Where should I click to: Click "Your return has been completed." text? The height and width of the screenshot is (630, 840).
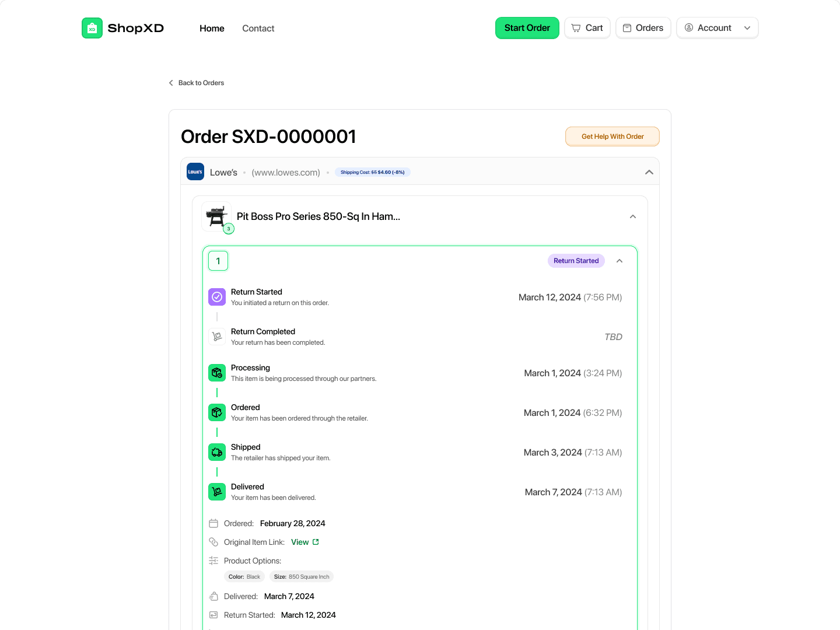pyautogui.click(x=278, y=342)
